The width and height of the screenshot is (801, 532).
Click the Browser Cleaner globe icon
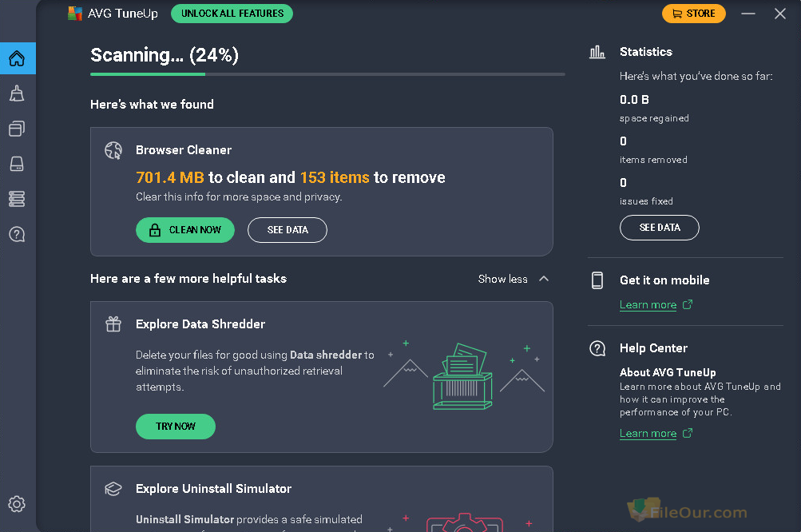coord(113,150)
